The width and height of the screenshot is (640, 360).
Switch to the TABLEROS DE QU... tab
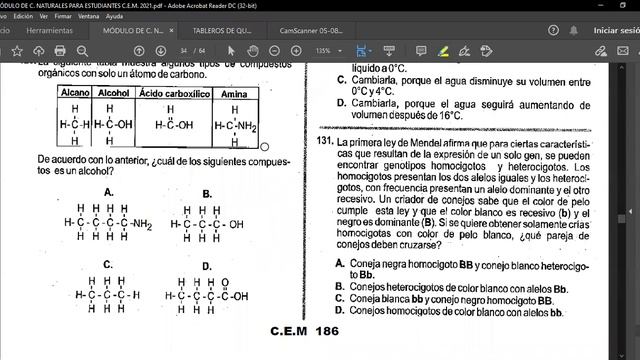[x=222, y=31]
